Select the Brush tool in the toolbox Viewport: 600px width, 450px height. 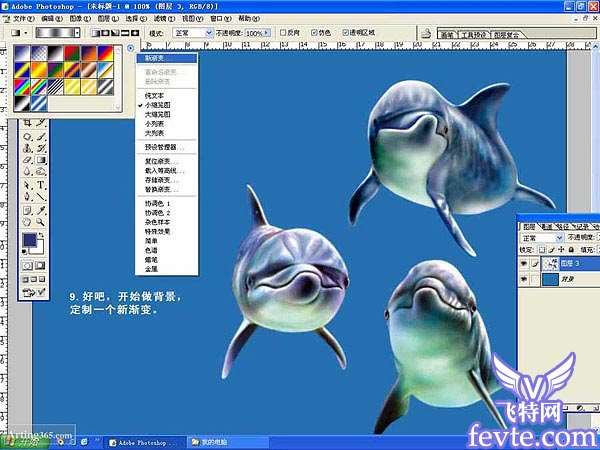point(41,136)
